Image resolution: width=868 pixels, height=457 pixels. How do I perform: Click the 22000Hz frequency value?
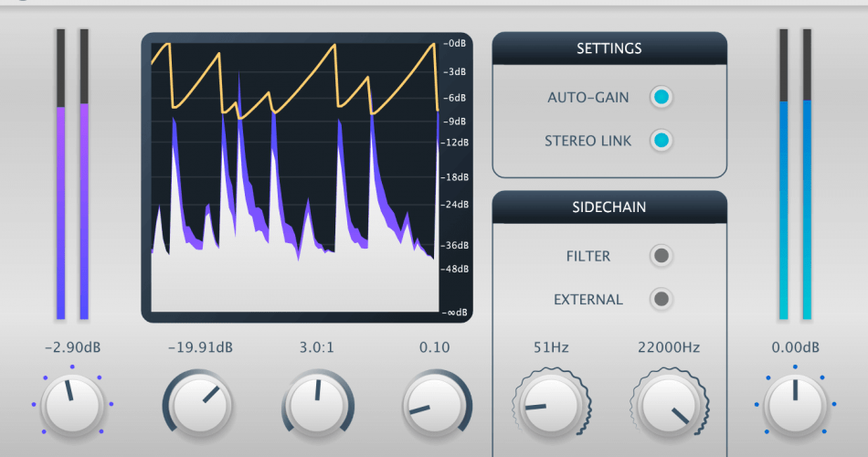pos(669,347)
